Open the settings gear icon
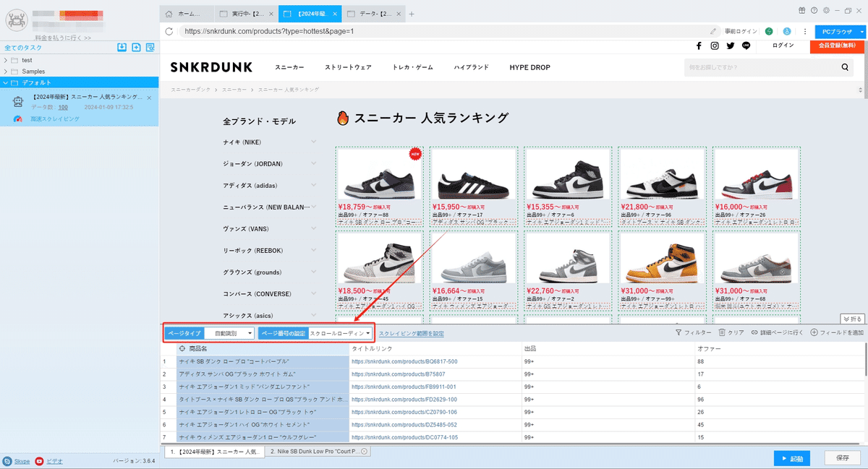Viewport: 868px width, 469px height. (825, 10)
